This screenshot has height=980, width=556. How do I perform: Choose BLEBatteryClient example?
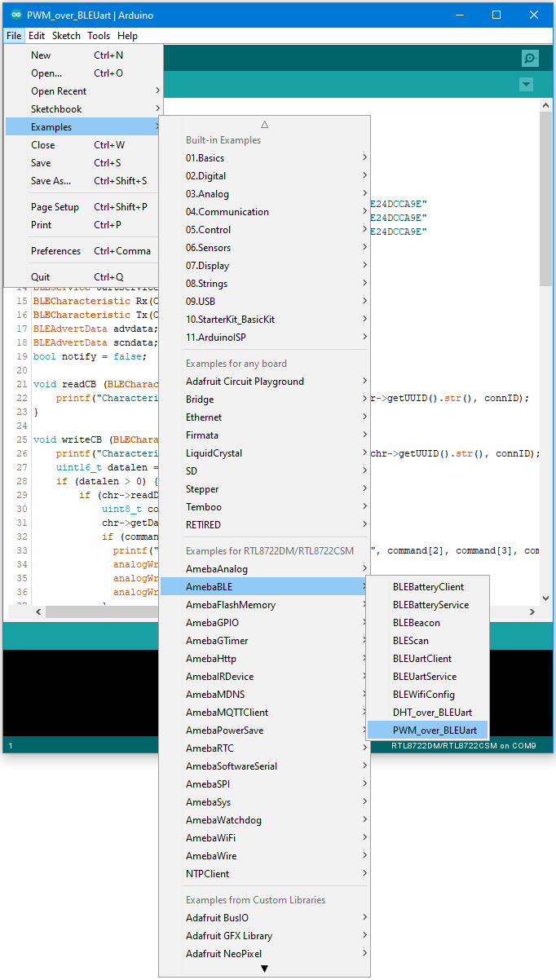(428, 587)
